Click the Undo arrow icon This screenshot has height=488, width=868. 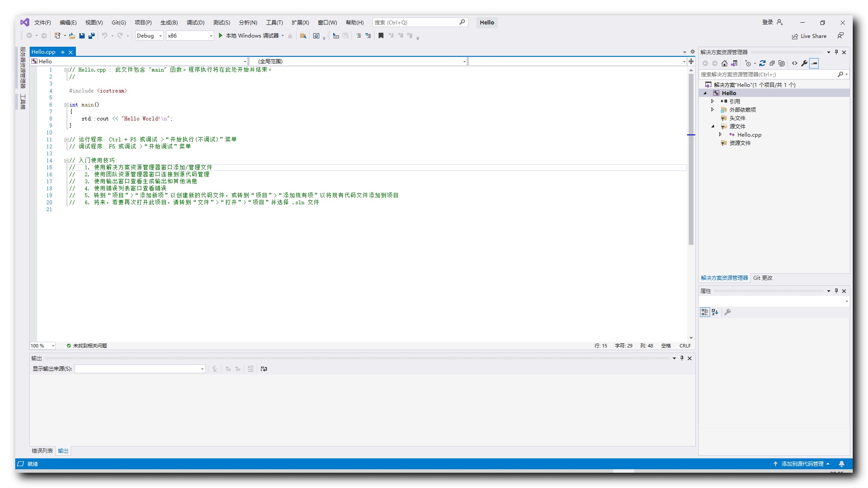coord(105,36)
